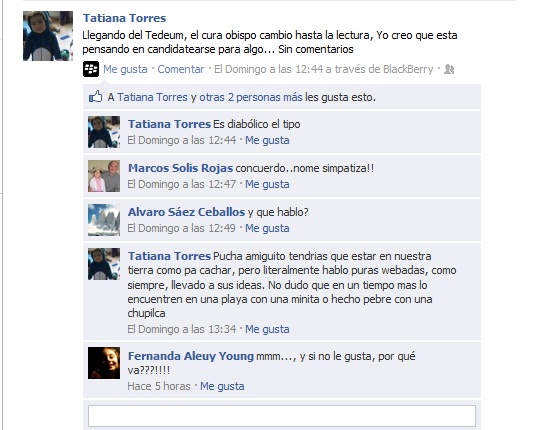This screenshot has height=430, width=539.
Task: Click 'Comentar' under the main post
Action: tap(181, 69)
